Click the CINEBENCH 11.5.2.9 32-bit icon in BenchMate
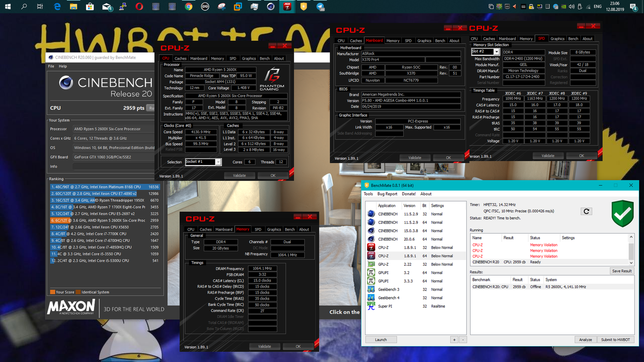Screen dimensions: 644x362 (371, 214)
